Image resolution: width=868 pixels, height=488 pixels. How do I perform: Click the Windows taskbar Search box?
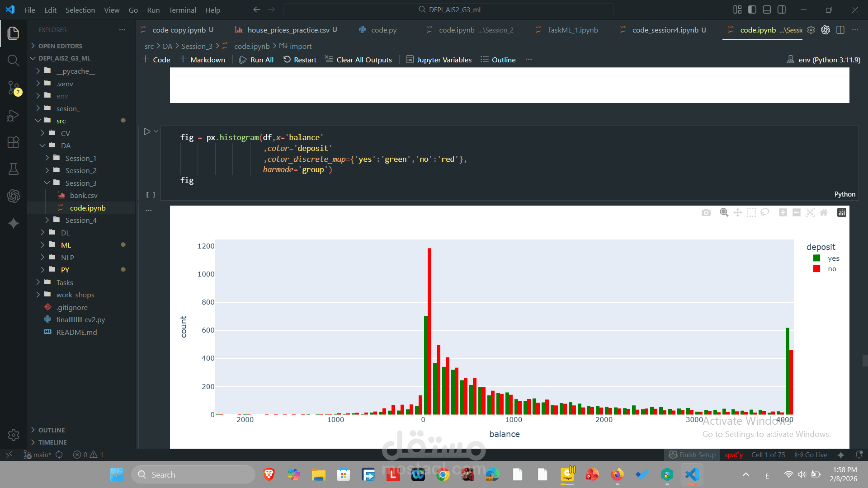click(193, 474)
